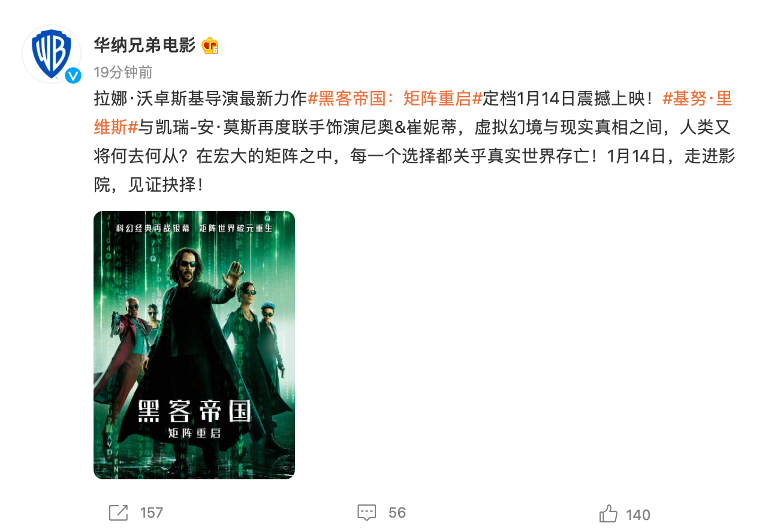Click the repost count 157
The height and width of the screenshot is (532, 759).
tap(151, 513)
